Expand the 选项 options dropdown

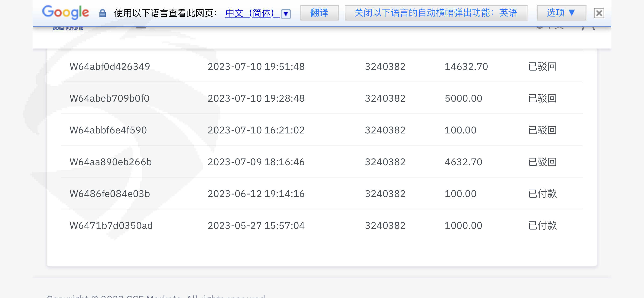[x=561, y=13]
